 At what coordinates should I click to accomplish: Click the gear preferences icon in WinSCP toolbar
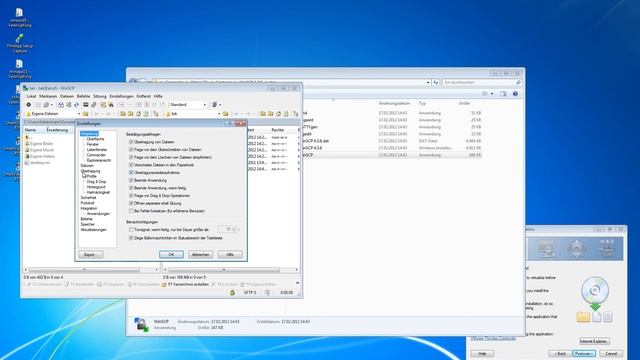pos(29,105)
